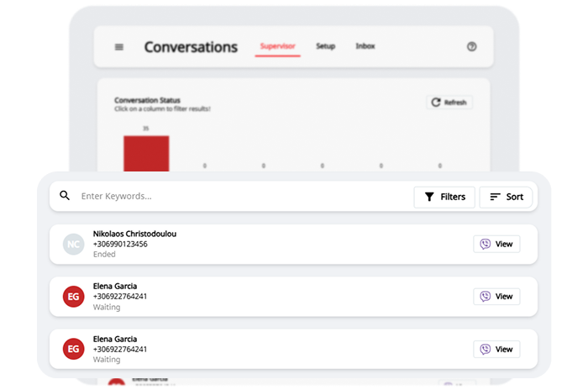Open the Filters options
Screen dimensions: 588x390
point(444,197)
